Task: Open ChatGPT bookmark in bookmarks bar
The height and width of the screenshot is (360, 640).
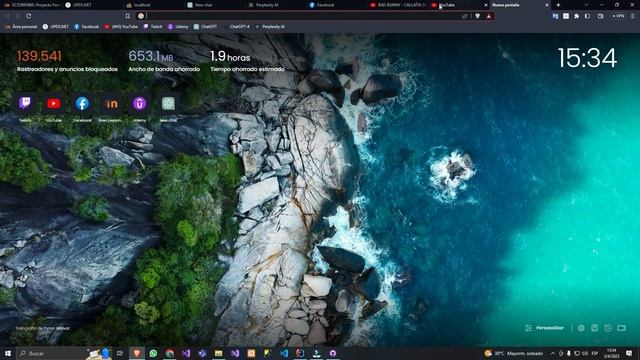Action: point(205,27)
